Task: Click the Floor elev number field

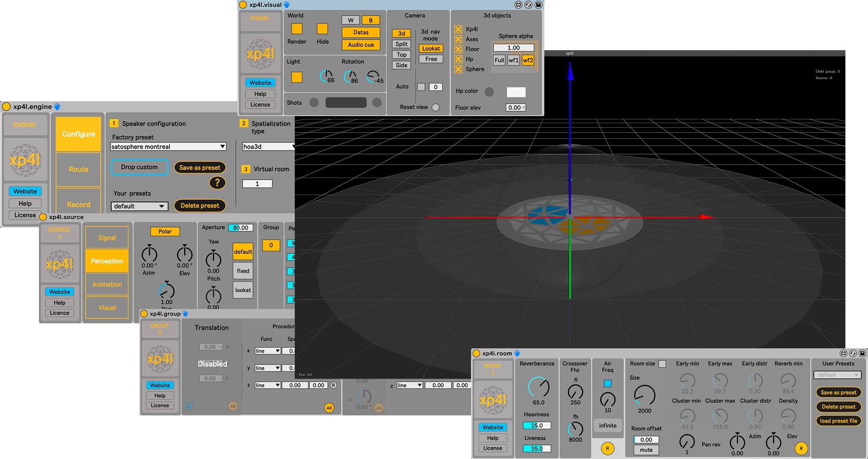Action: [x=515, y=108]
